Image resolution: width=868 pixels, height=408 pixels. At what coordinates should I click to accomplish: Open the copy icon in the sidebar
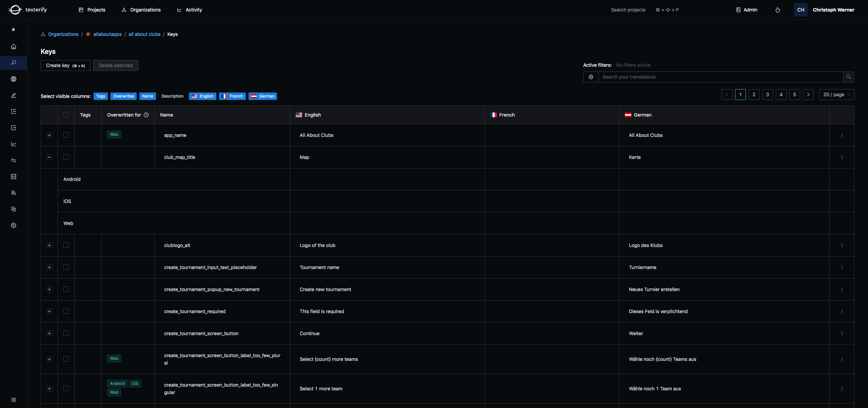tap(14, 209)
